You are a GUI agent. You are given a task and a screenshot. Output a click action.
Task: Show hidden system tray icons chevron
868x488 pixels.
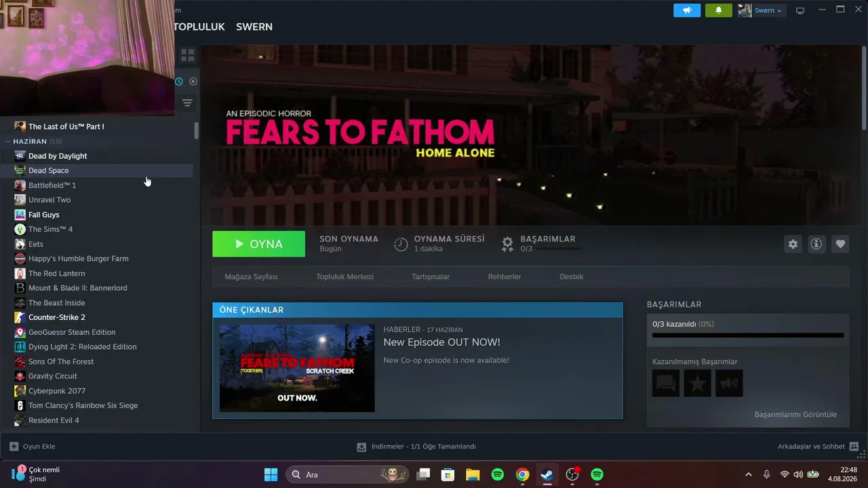(x=748, y=474)
